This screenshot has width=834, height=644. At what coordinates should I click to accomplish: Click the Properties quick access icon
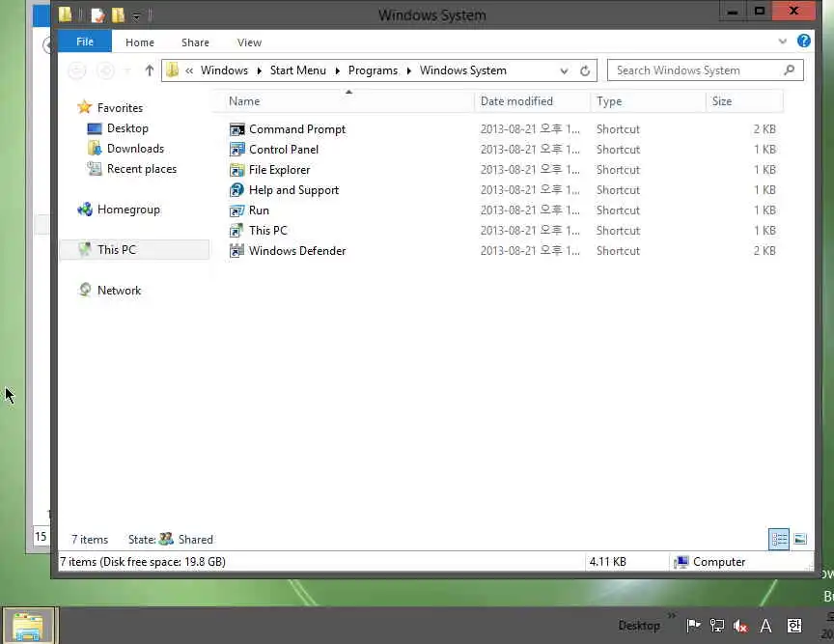pyautogui.click(x=97, y=14)
